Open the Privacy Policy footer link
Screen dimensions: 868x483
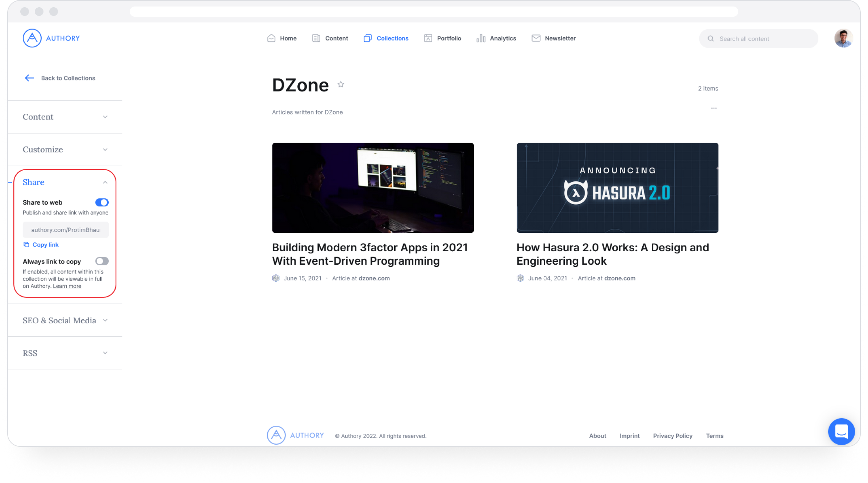pos(672,436)
